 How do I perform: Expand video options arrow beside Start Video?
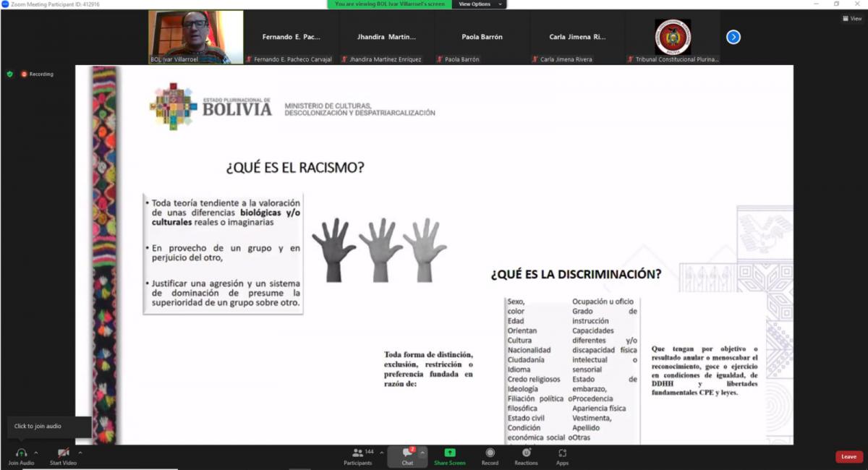pyautogui.click(x=80, y=453)
